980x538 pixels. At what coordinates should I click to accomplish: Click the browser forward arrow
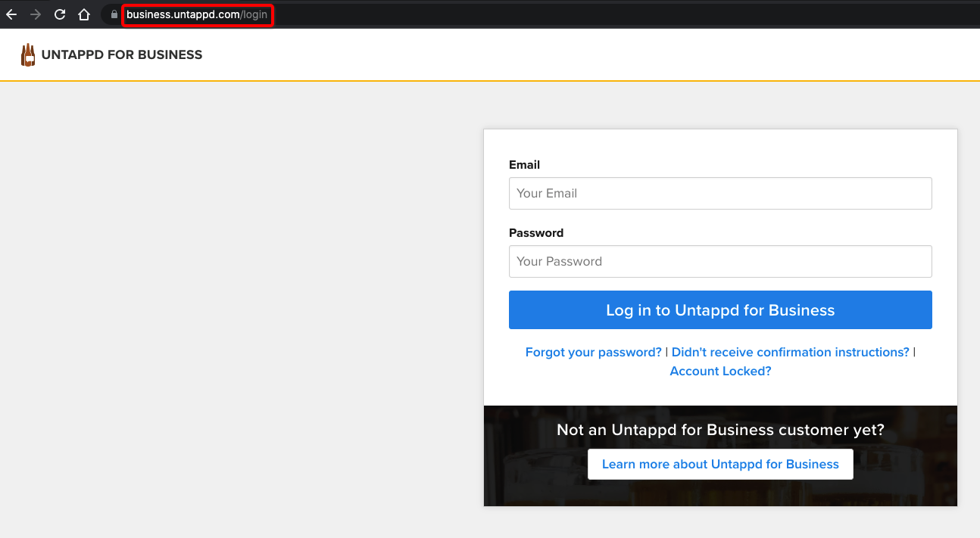(x=36, y=14)
